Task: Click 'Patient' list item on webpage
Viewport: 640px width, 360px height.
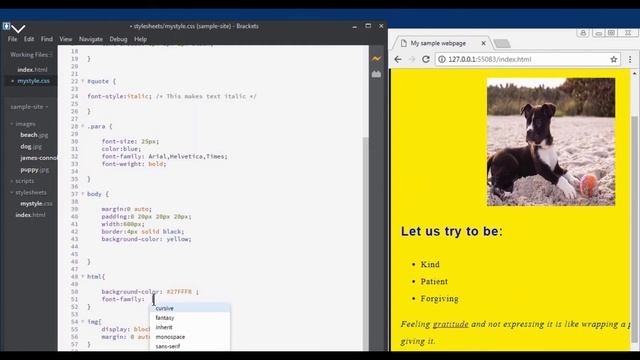Action: [434, 282]
